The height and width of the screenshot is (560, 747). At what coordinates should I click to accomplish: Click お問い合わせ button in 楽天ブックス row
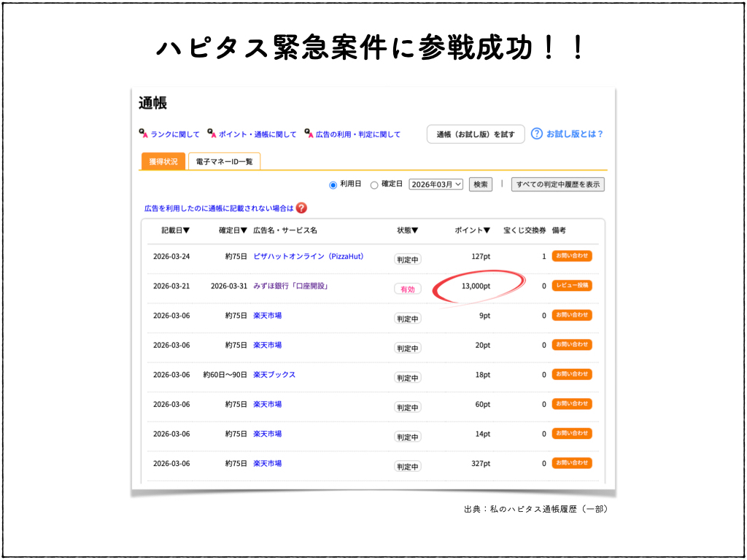click(572, 375)
